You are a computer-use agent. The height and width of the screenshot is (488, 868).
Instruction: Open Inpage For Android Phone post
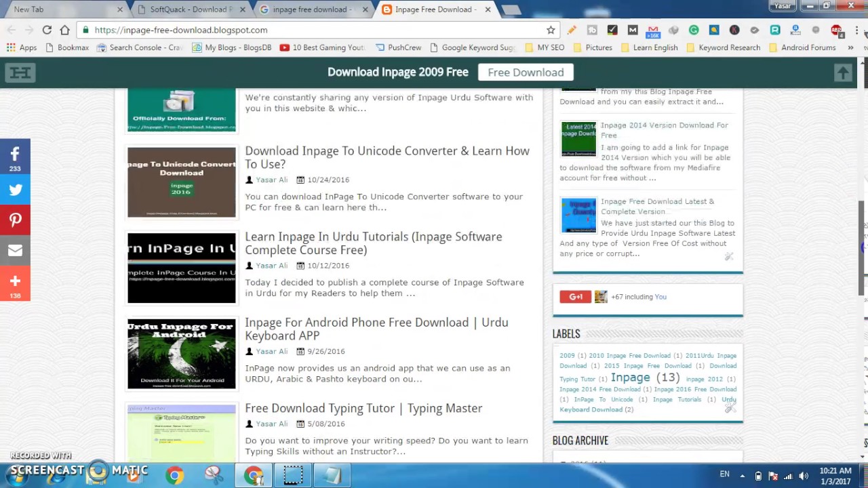click(x=376, y=329)
